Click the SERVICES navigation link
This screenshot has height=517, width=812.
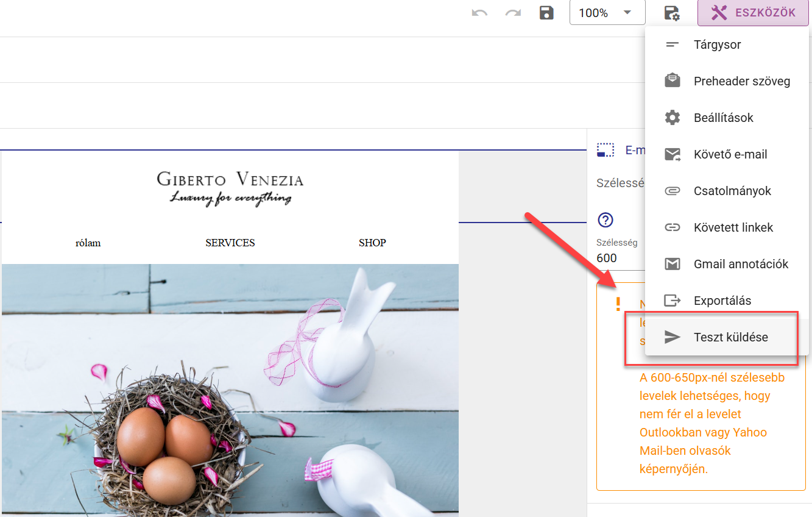pos(230,243)
